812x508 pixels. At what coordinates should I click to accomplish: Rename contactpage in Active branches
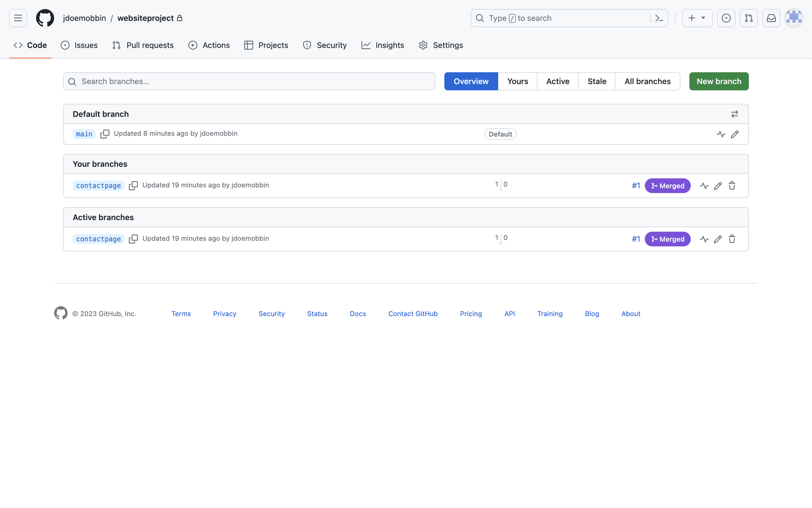tap(718, 239)
